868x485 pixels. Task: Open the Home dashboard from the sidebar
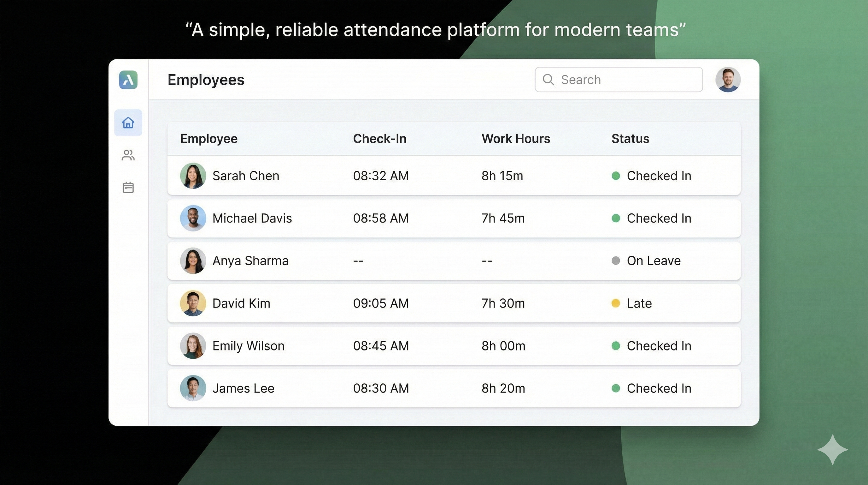pyautogui.click(x=128, y=123)
